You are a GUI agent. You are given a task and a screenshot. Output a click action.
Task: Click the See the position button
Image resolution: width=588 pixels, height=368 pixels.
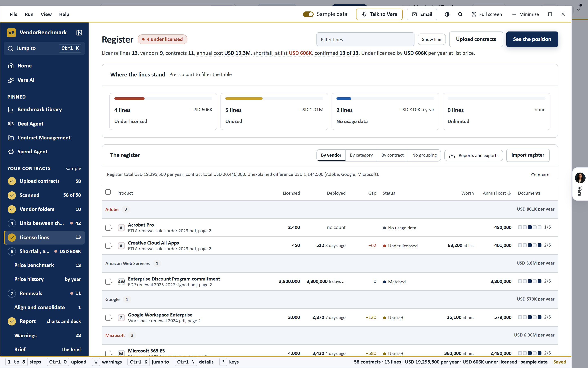[532, 39]
